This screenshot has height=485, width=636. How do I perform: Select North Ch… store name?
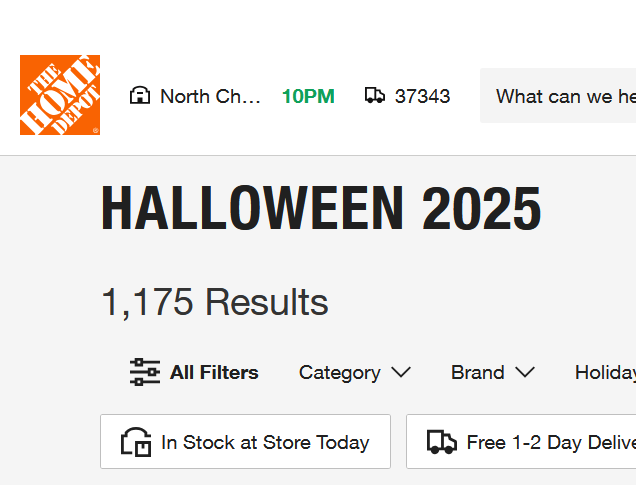point(210,96)
